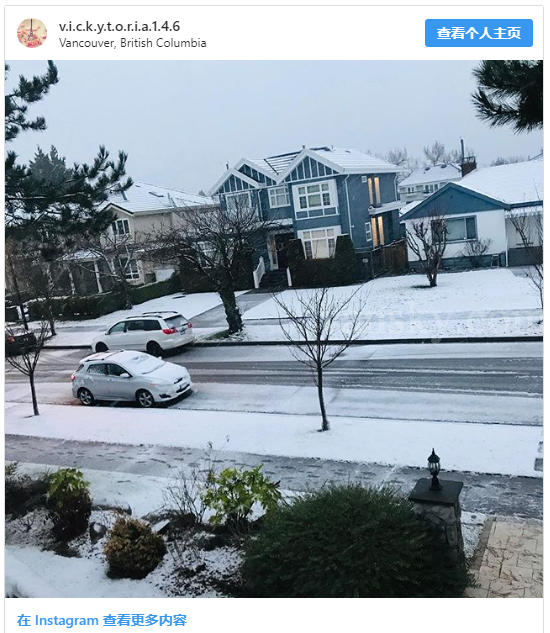The width and height of the screenshot is (550, 633).
Task: Open the 在 Instagram 查看更多内容 link
Action: coord(102,620)
